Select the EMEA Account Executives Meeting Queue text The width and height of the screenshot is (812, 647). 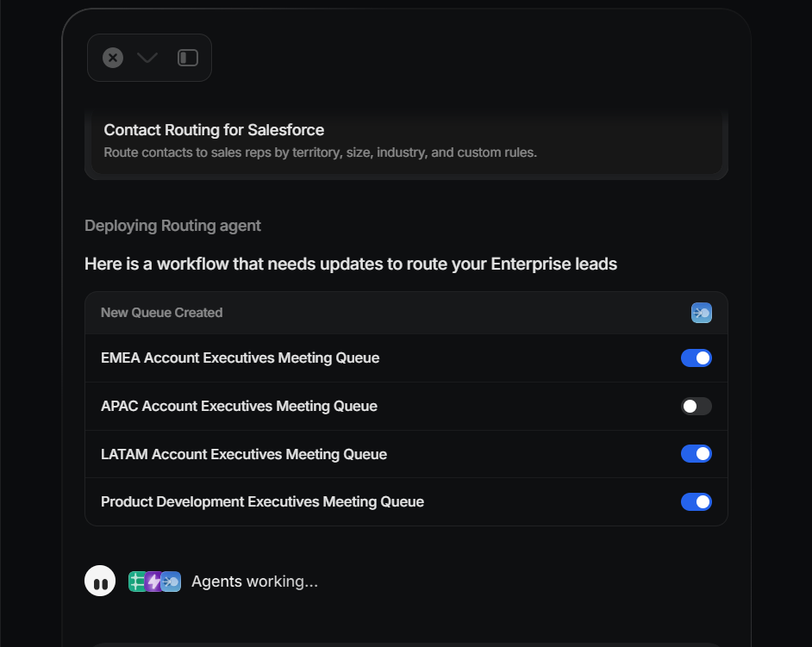(240, 358)
